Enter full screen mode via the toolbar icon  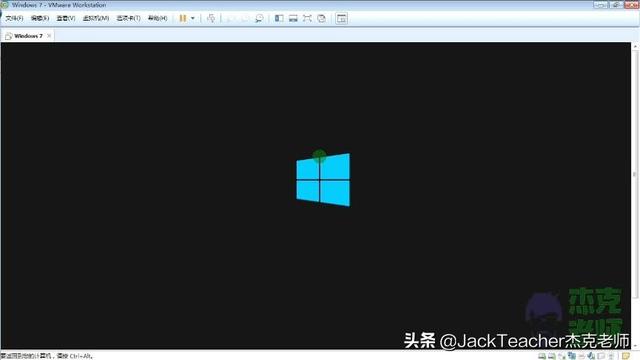[x=307, y=18]
